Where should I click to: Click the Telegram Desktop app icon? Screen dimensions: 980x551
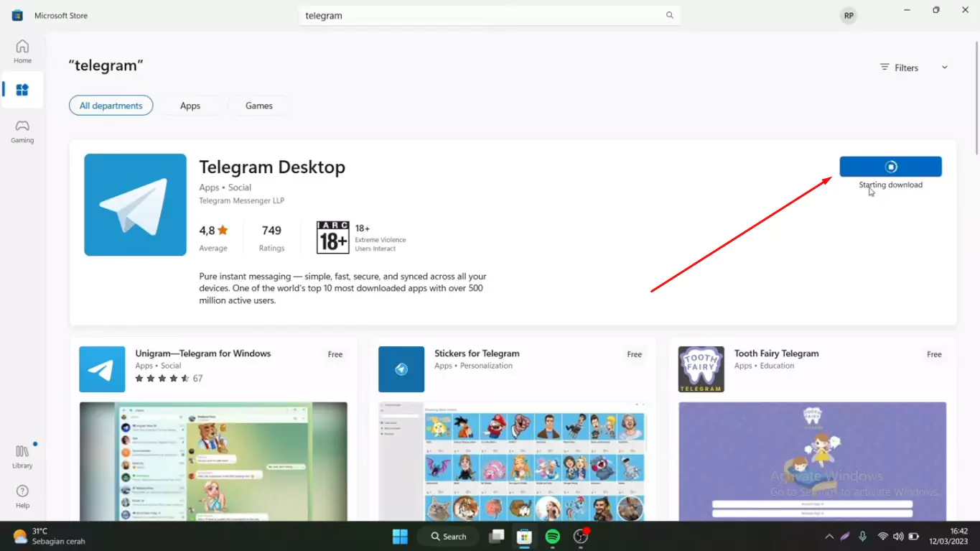pos(135,205)
